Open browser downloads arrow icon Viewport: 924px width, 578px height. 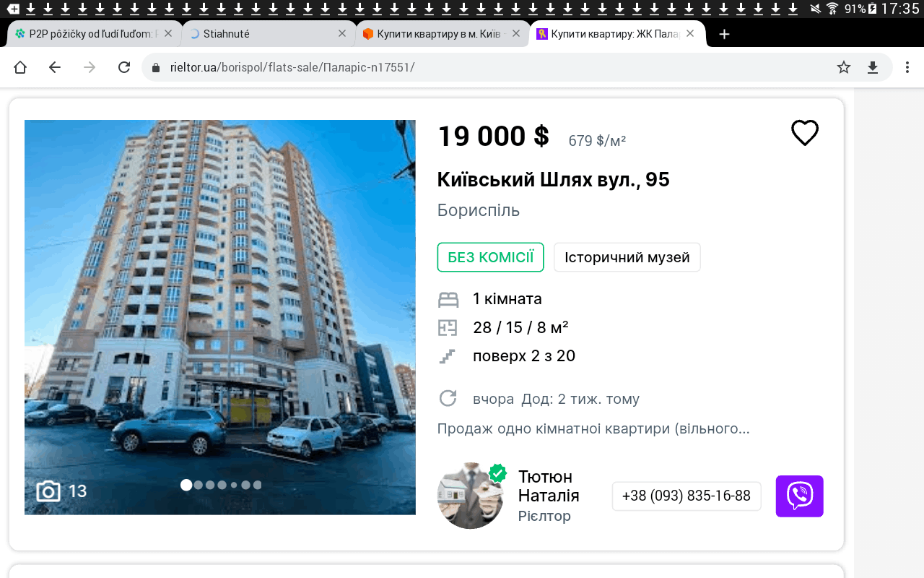coord(872,67)
